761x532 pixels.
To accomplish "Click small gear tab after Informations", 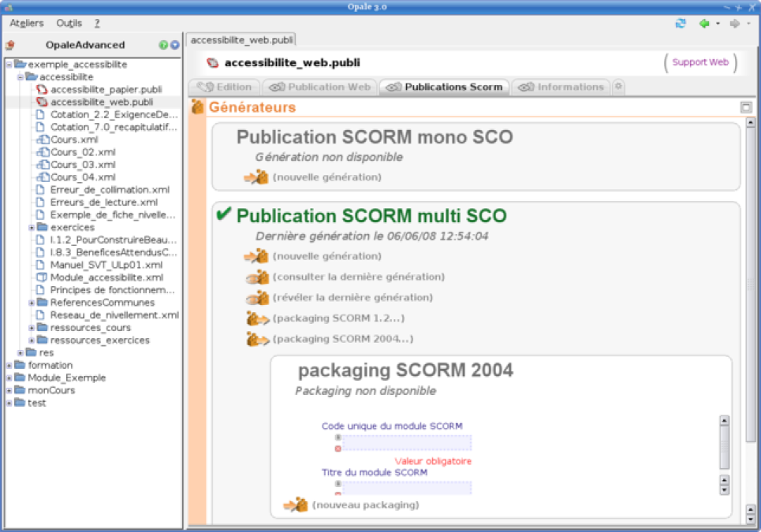I will coord(618,87).
